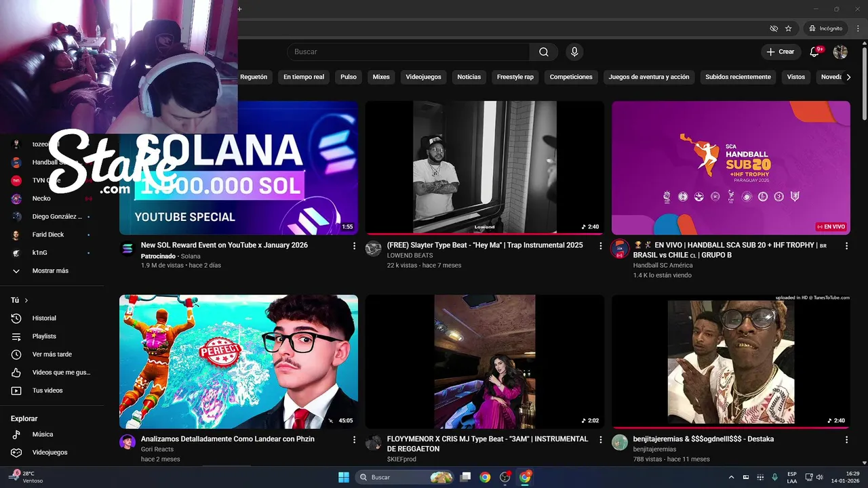Click the Gori Reacts channel avatar
The height and width of the screenshot is (488, 868).
coord(127,443)
